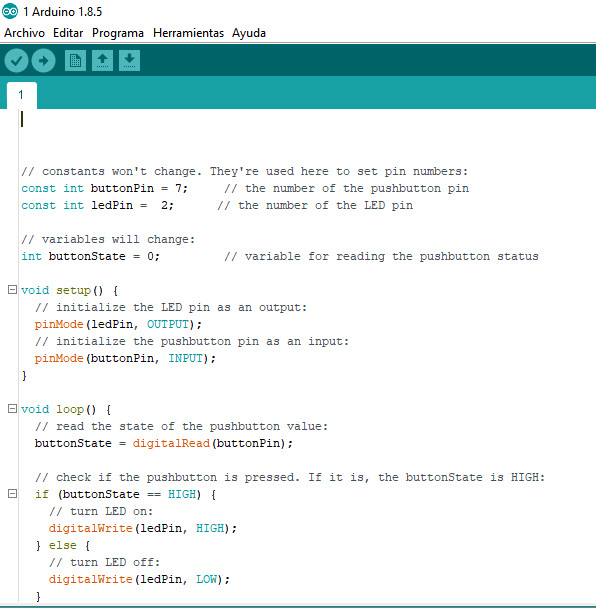
Task: Click the '// turn LED off:' comment
Action: (104, 562)
